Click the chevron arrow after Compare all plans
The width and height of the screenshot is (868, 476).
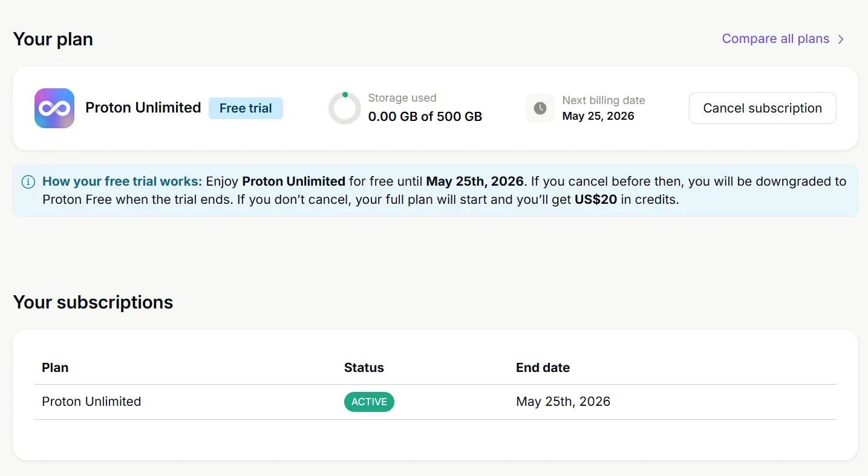click(841, 39)
